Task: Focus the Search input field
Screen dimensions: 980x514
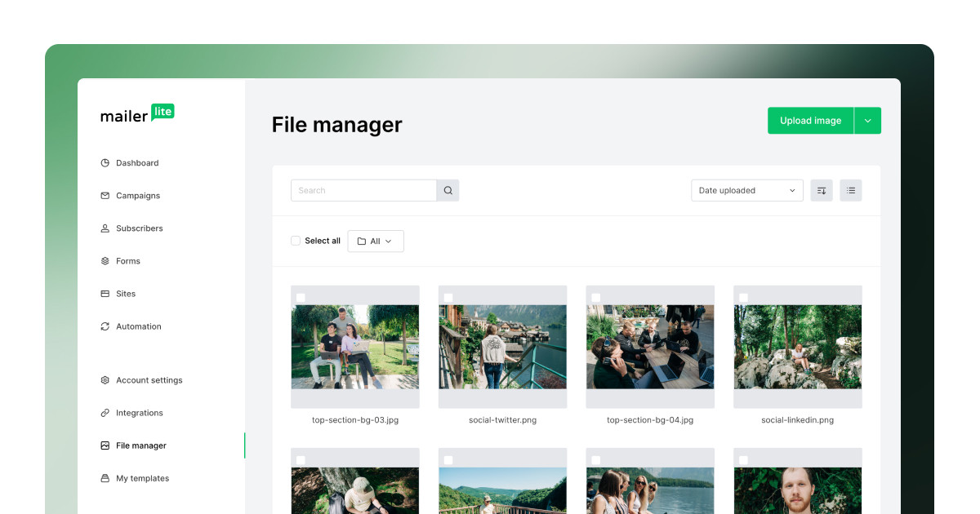Action: 363,191
